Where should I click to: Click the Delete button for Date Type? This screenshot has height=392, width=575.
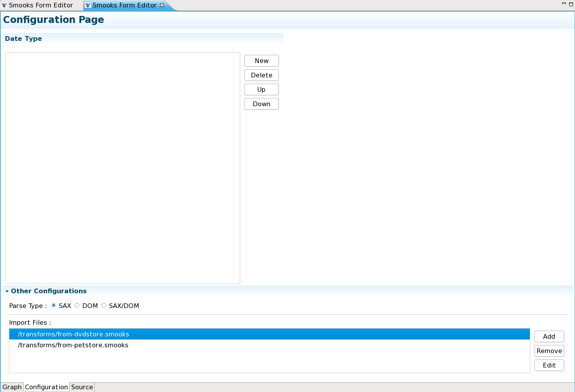[262, 75]
